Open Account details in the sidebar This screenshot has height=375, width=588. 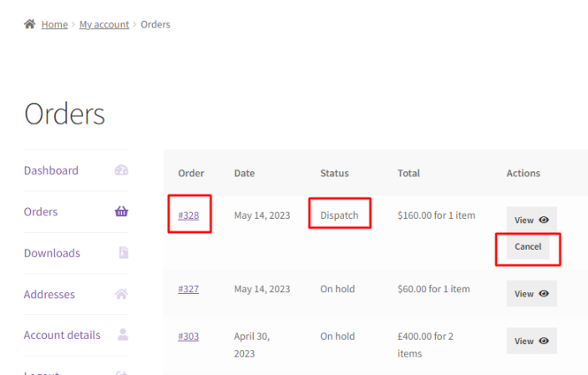[x=62, y=335]
